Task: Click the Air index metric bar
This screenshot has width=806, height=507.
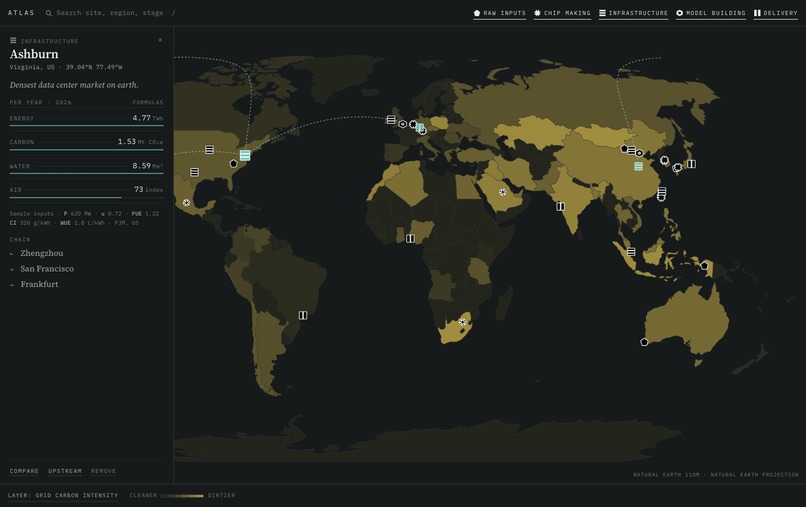Action: pyautogui.click(x=86, y=197)
